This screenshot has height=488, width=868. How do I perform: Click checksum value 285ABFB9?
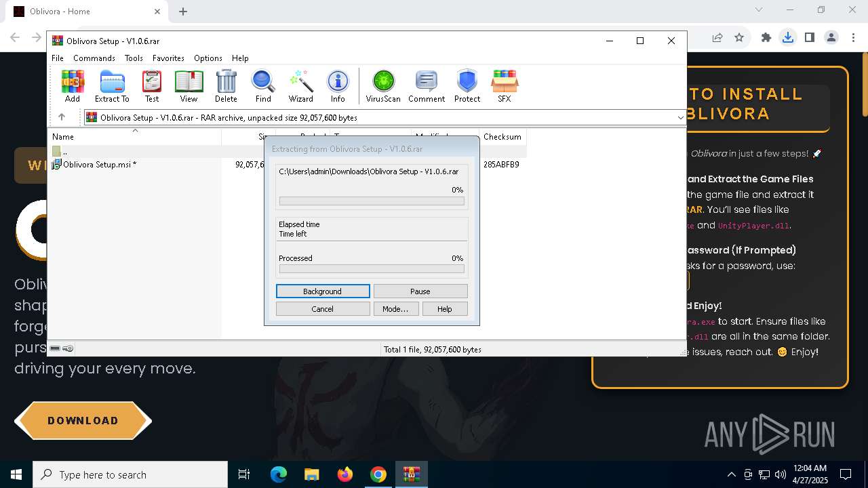pos(501,165)
